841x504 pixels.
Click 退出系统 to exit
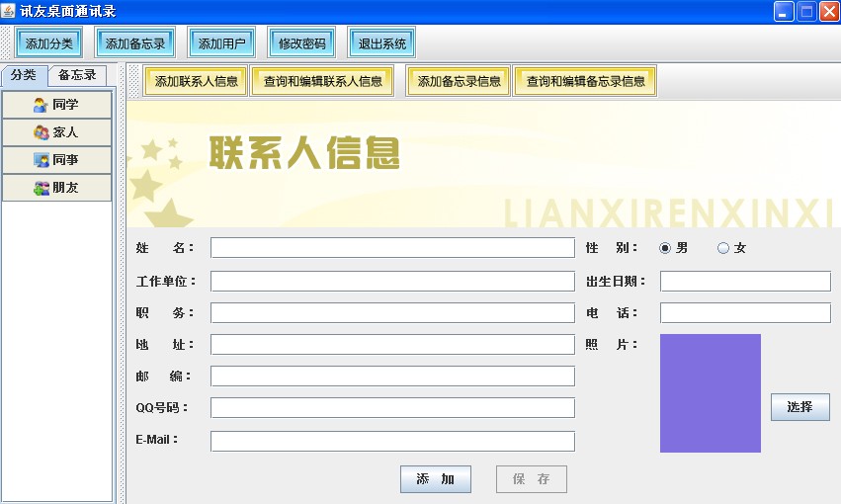click(381, 42)
